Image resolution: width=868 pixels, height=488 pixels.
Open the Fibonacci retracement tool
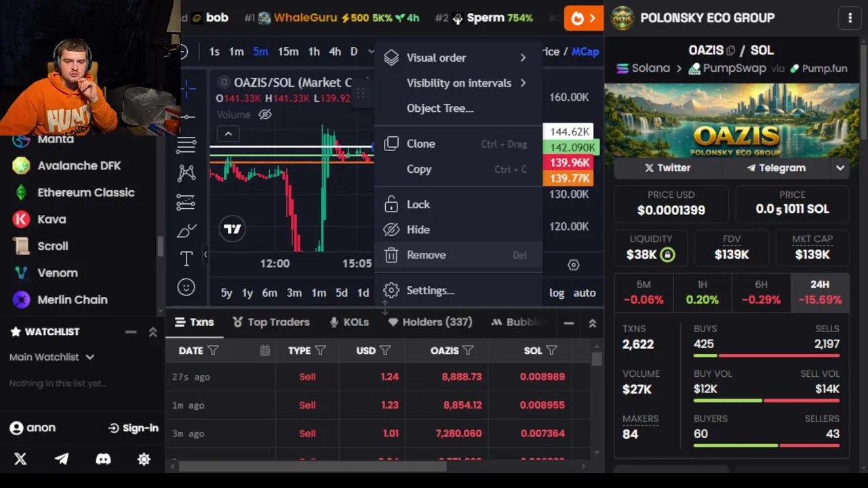pos(186,144)
